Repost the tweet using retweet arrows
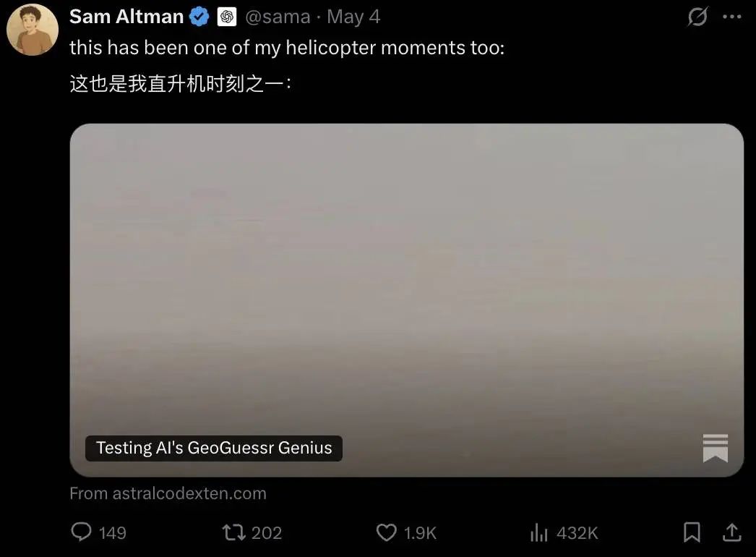 click(234, 532)
